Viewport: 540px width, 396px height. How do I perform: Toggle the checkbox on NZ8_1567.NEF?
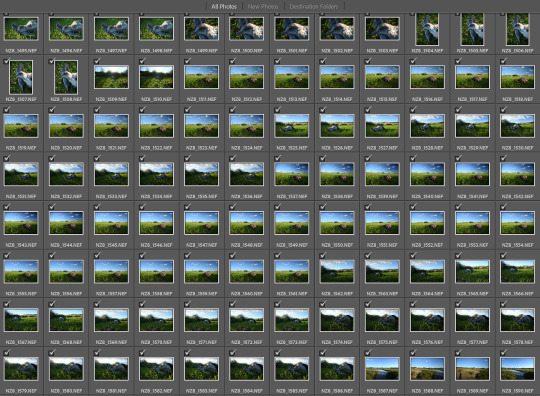coord(7,304)
